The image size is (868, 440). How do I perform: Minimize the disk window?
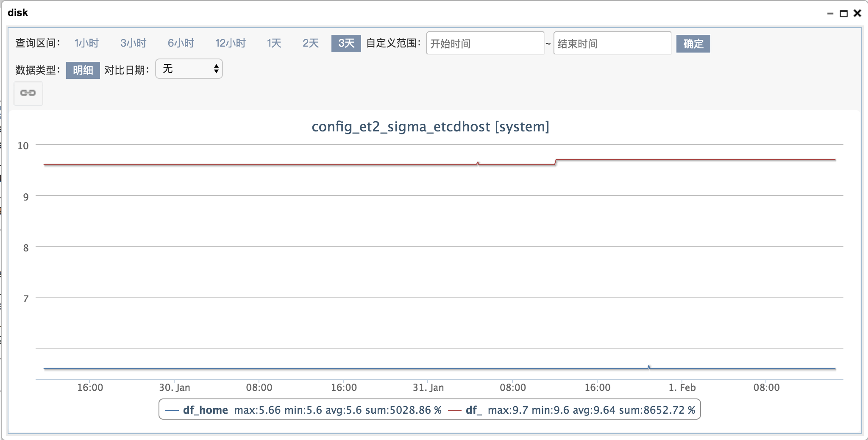[829, 14]
